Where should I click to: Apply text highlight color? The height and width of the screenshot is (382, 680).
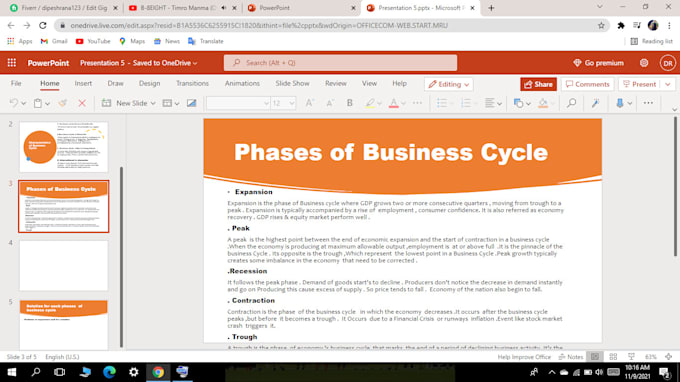point(369,103)
